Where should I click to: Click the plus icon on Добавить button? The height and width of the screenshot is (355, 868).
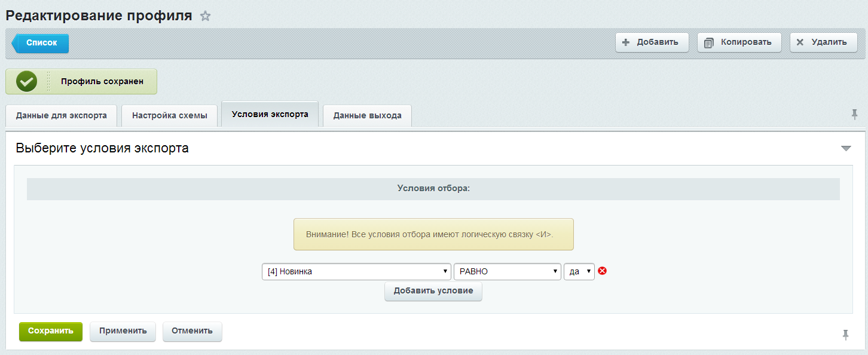pos(626,42)
